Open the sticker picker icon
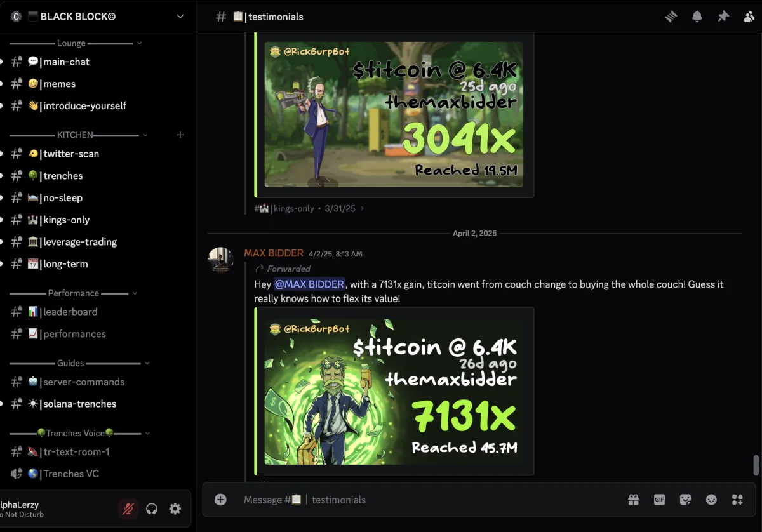Viewport: 762px width, 532px height. (685, 500)
